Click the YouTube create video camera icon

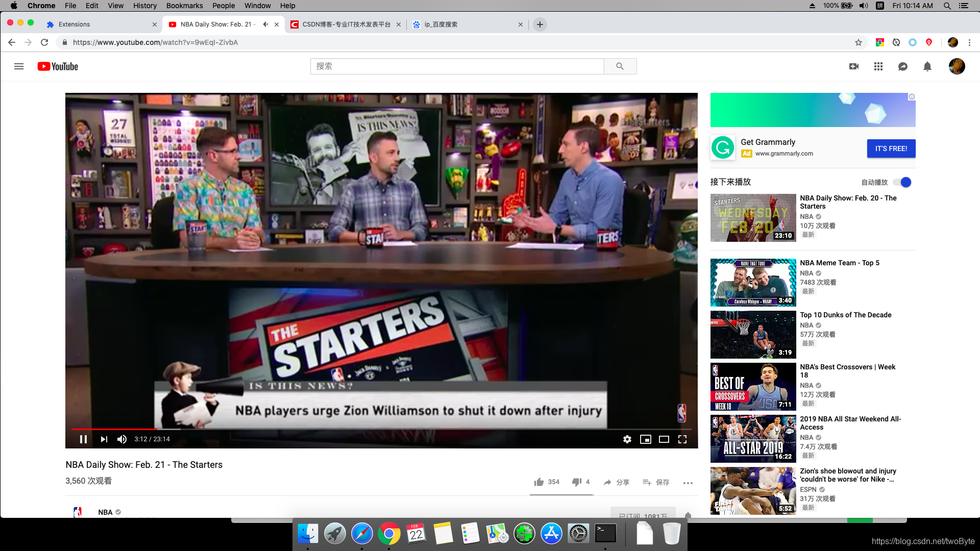853,66
